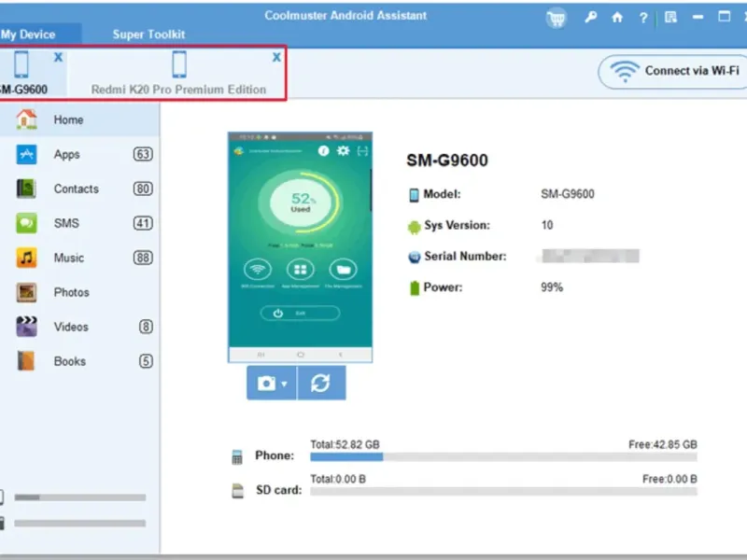Click the SD card storage bar
747x560 pixels.
pos(503,492)
